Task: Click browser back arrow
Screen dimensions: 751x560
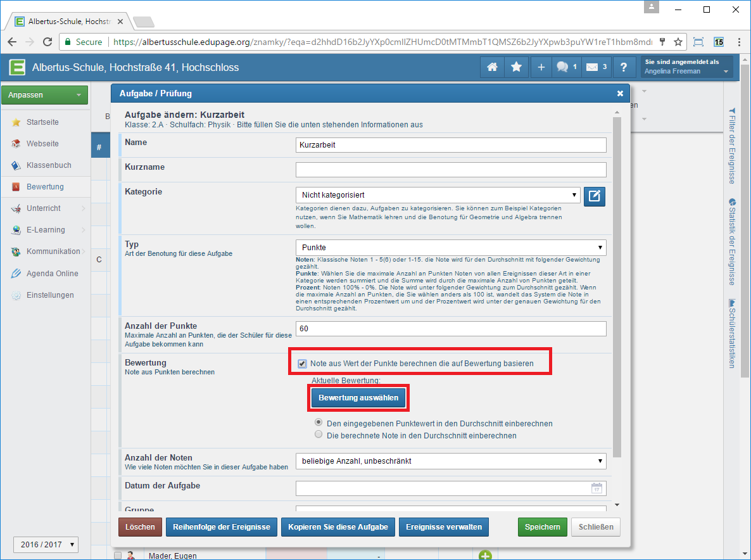Action: pos(12,42)
